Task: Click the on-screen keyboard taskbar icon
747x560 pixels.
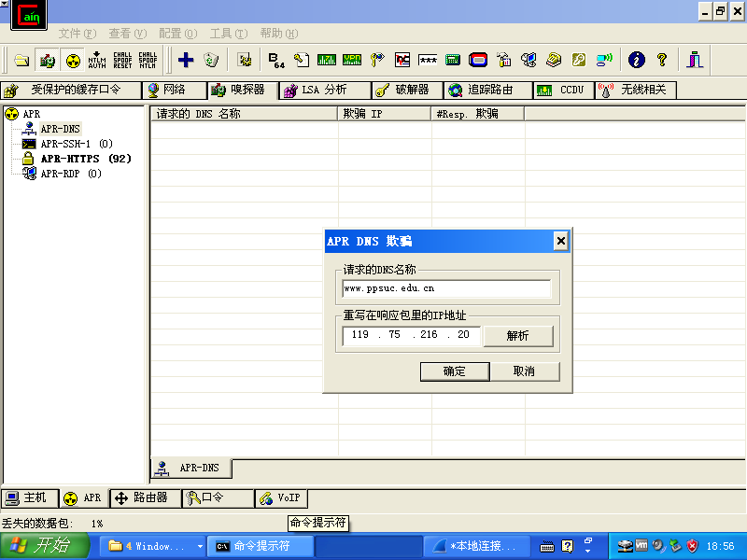Action: point(547,547)
